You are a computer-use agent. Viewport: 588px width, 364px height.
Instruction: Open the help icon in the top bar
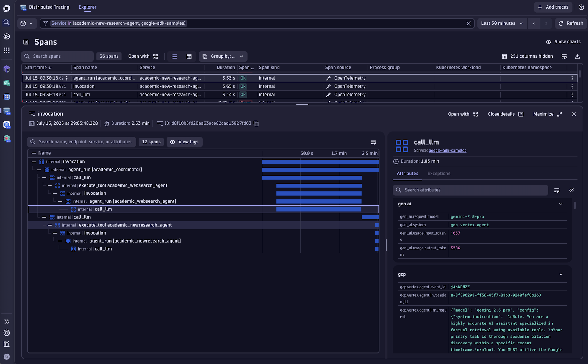581,7
